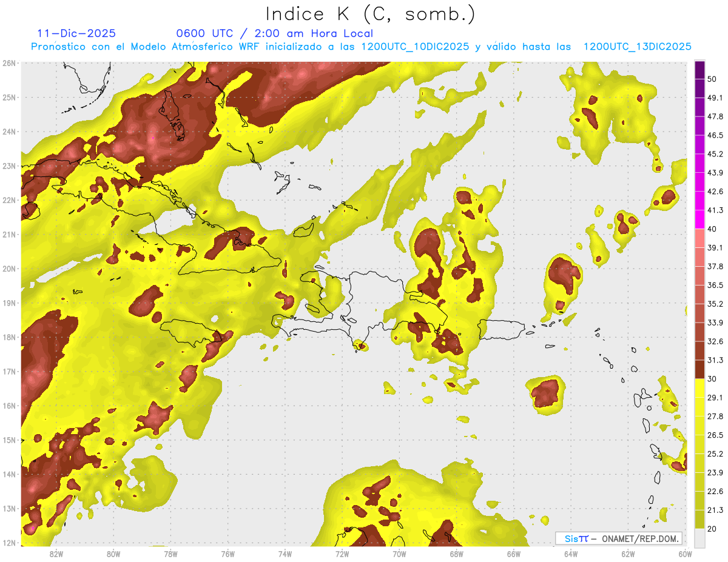Click the '24N' latitude label
728x562 pixels.
coord(9,132)
